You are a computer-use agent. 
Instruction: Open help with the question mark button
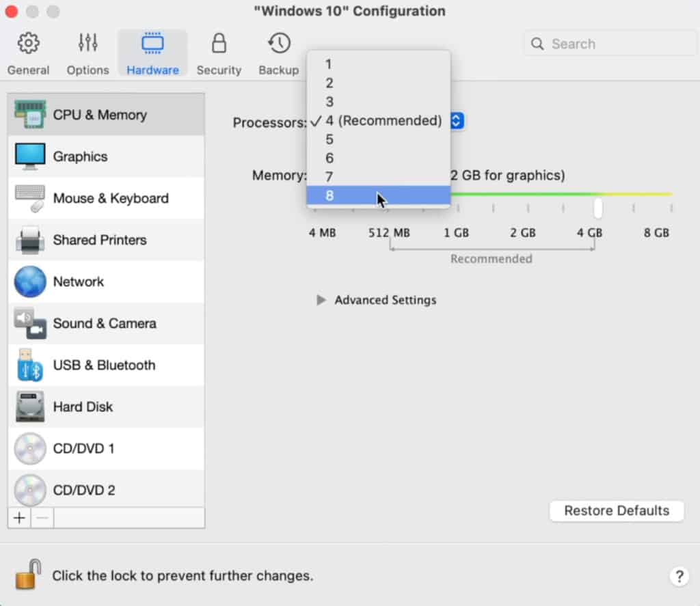pyautogui.click(x=679, y=576)
